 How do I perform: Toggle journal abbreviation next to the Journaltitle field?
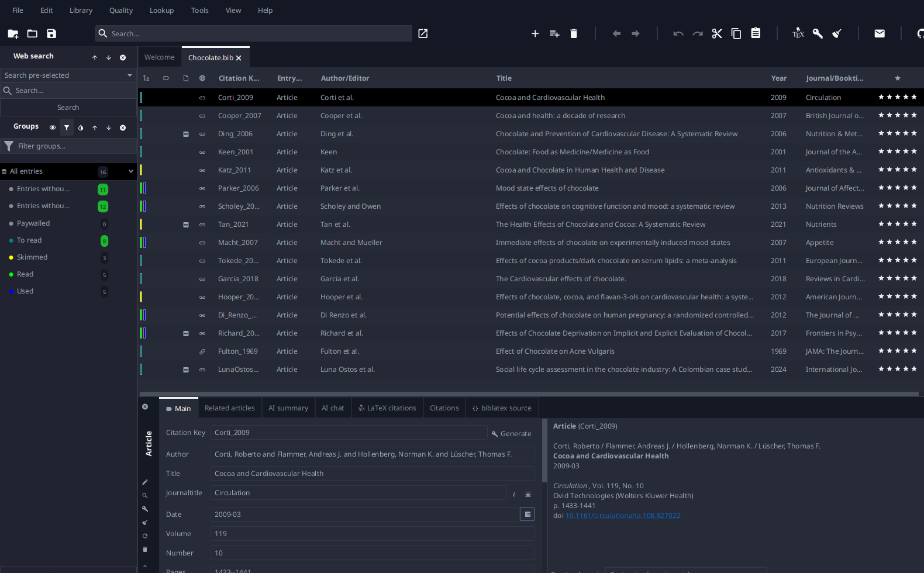pos(528,495)
